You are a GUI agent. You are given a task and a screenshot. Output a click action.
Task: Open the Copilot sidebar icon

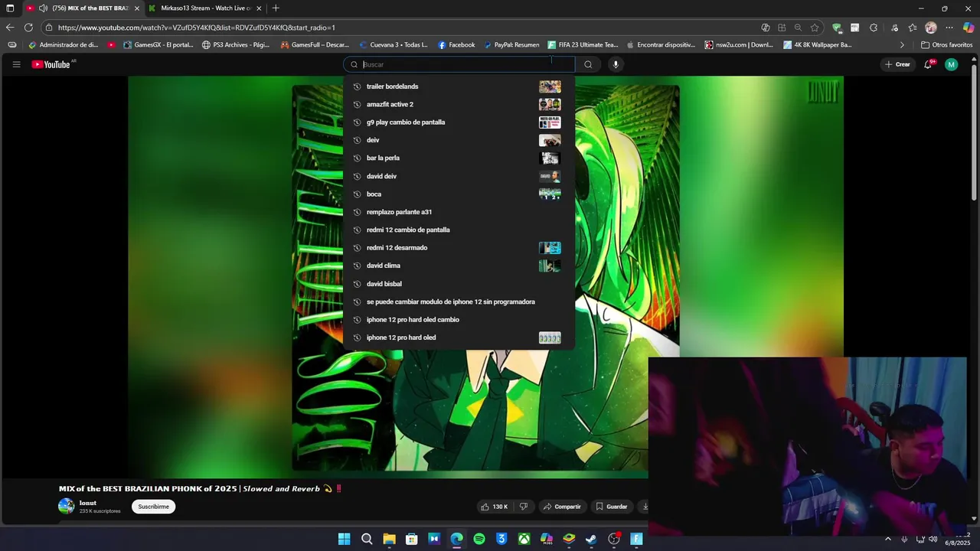[969, 28]
